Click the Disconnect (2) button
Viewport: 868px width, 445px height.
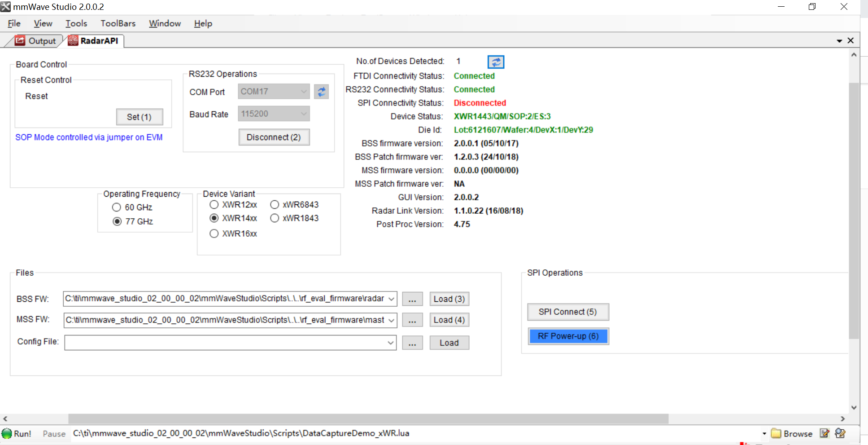coord(274,137)
